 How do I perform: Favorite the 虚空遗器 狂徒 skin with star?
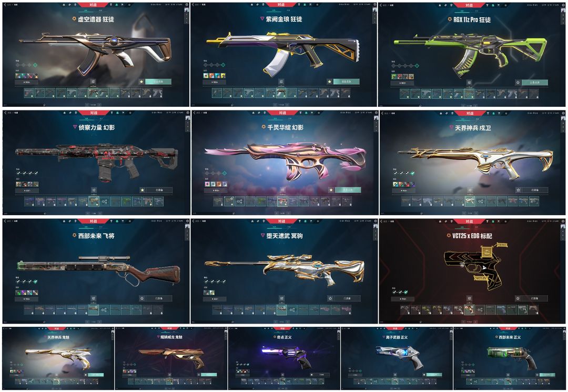tap(141, 82)
